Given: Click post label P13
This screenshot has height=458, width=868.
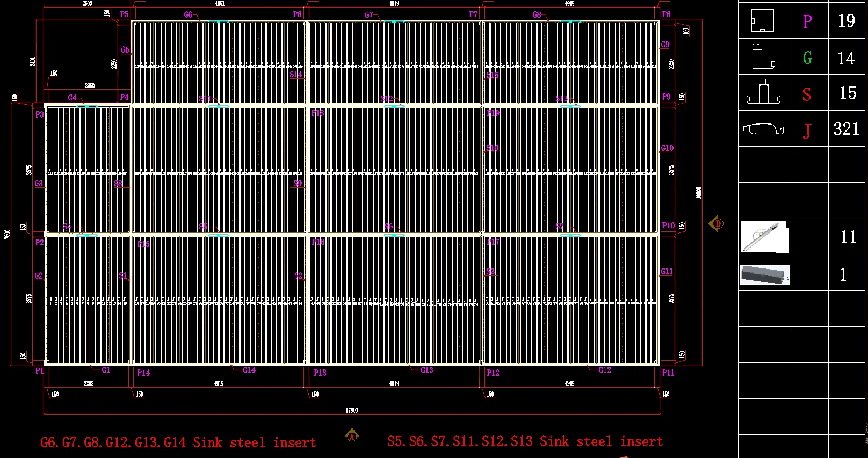Looking at the screenshot, I should [320, 373].
